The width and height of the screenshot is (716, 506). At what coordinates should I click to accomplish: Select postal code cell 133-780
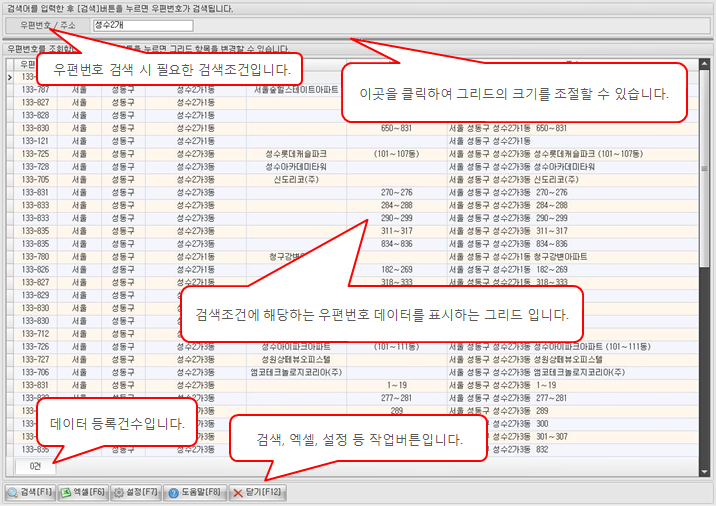click(x=35, y=257)
